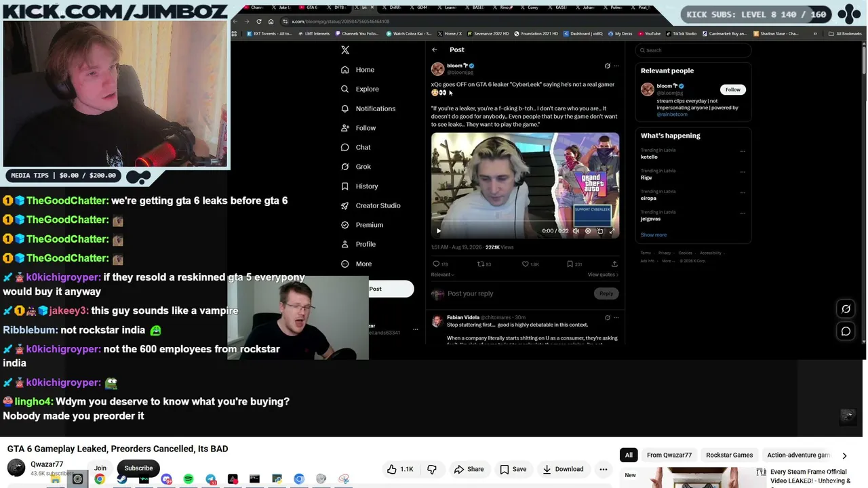868x488 pixels.
Task: Save the YouTube video to a playlist
Action: 513,469
